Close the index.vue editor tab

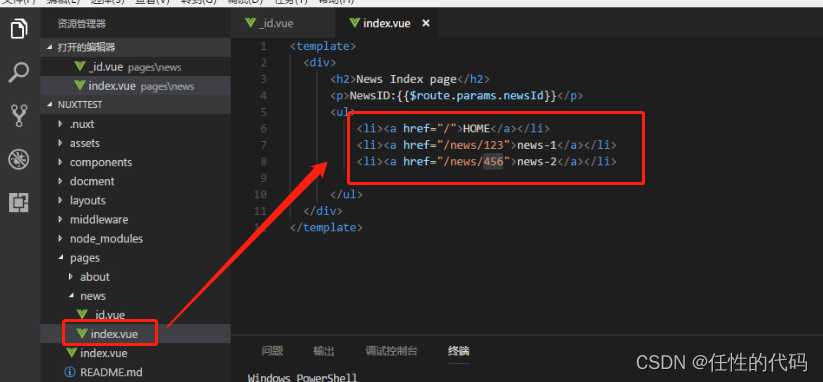pos(426,23)
